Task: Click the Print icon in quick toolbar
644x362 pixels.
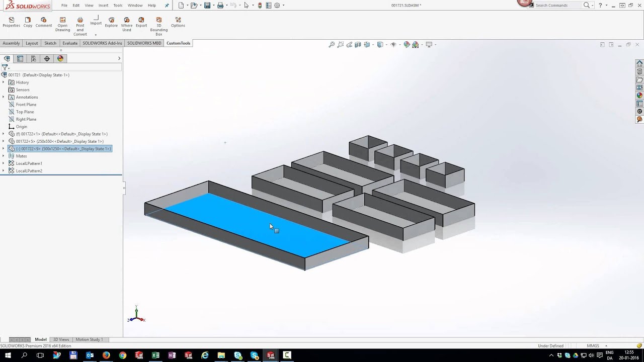Action: pos(220,5)
